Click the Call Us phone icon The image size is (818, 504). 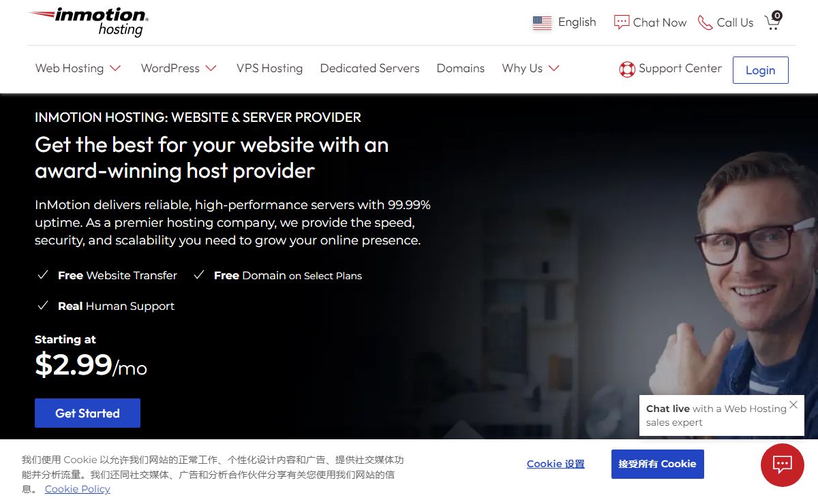705,22
